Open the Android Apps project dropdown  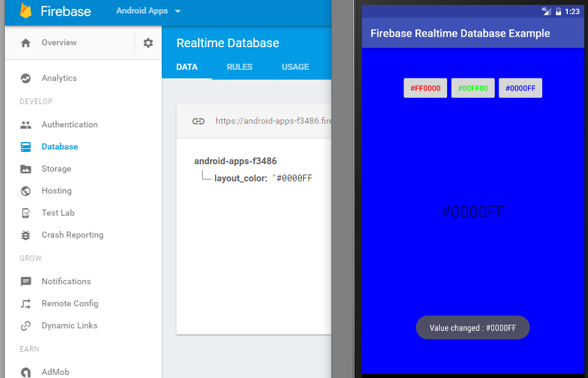(148, 11)
